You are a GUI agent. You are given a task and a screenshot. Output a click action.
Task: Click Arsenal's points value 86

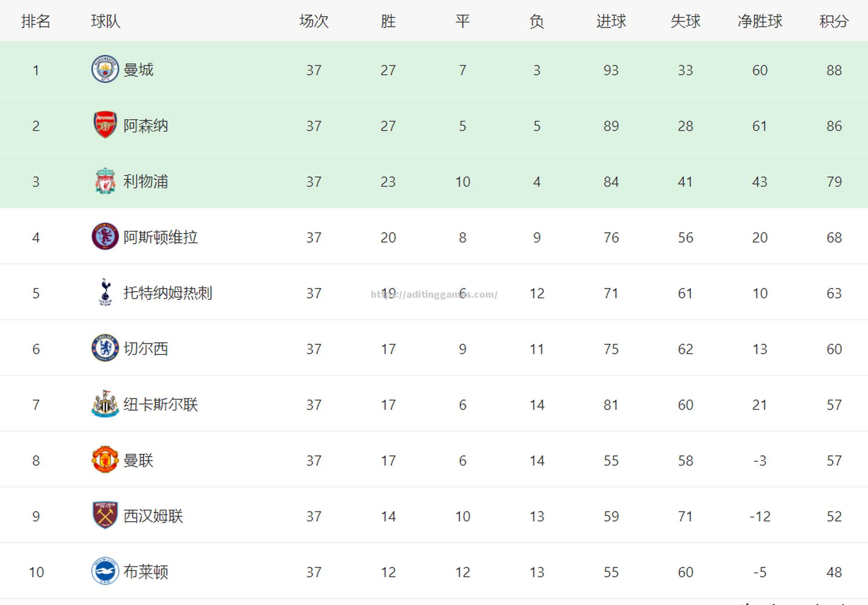pos(834,126)
